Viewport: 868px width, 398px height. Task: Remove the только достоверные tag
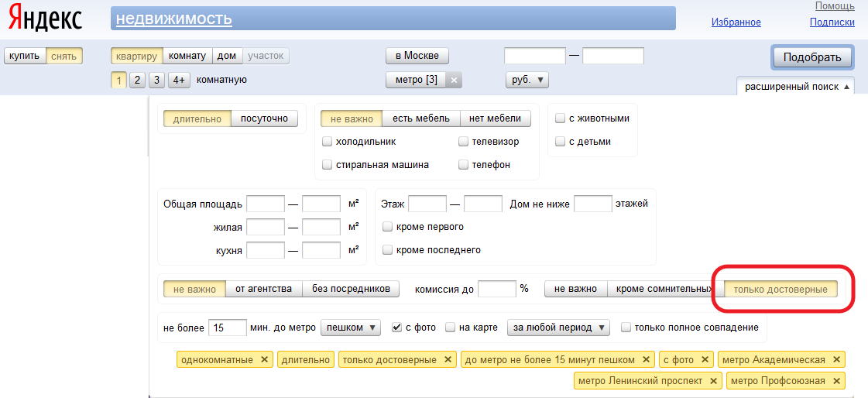448,360
